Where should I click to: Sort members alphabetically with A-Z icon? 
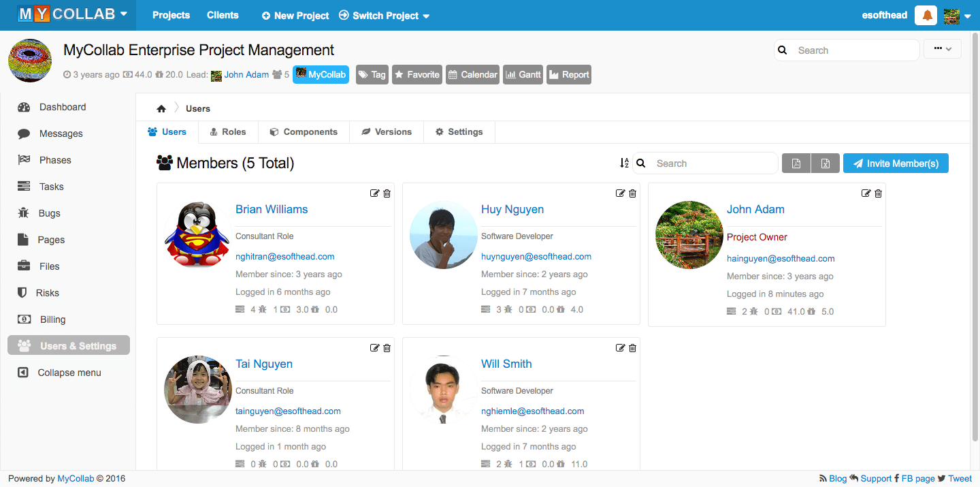(624, 163)
